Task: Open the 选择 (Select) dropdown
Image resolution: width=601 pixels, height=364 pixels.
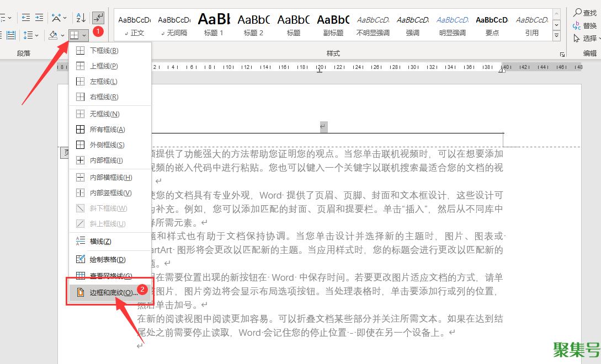Action: (585, 38)
